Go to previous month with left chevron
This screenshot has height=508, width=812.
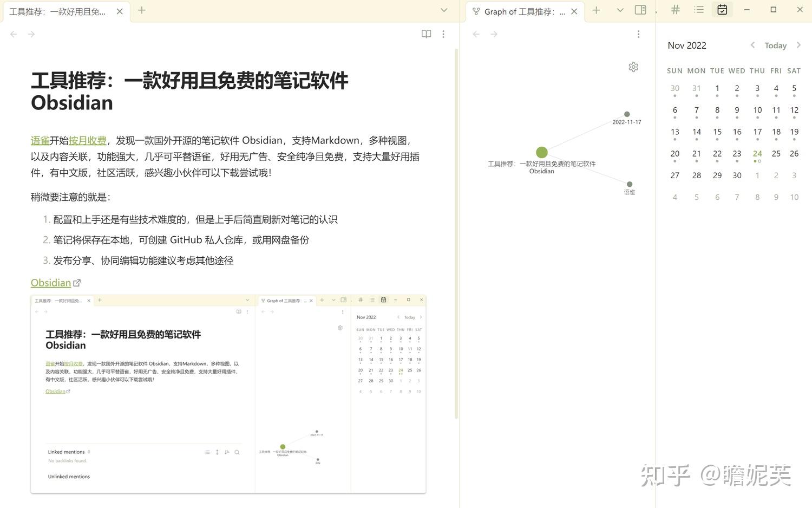click(x=752, y=45)
